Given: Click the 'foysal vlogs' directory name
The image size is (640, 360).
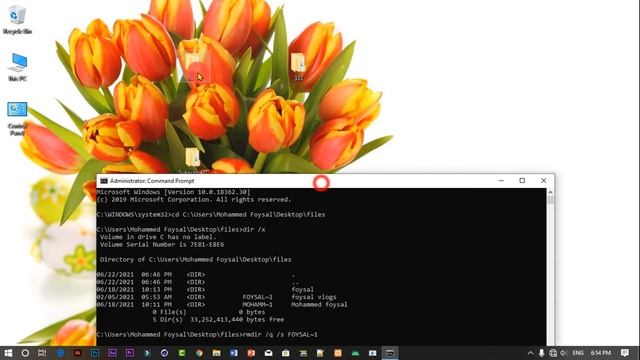Looking at the screenshot, I should point(314,297).
